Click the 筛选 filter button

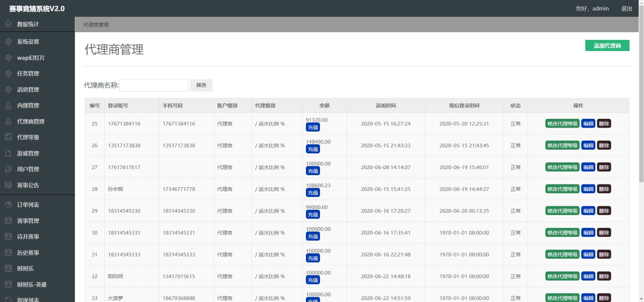201,85
